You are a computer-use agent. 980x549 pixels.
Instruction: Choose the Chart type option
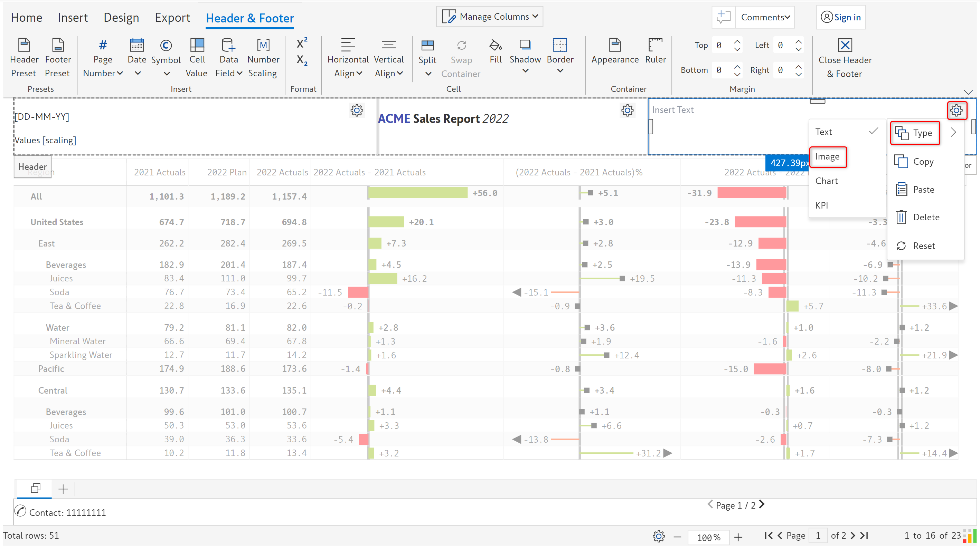(x=826, y=181)
